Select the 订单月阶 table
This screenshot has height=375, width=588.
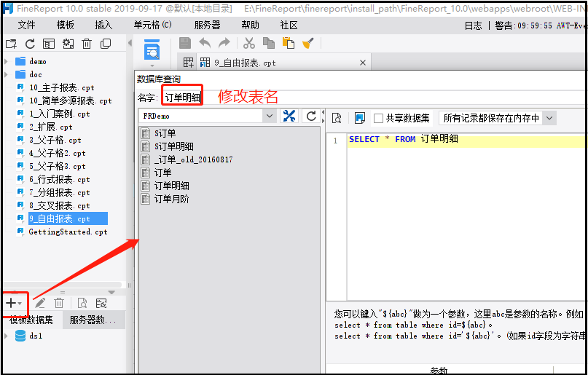point(171,199)
